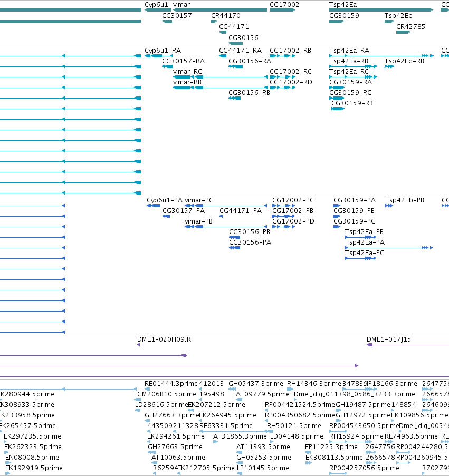This screenshot has height=476, width=449.
Task: Select the Tsp42Ea-RB transcript label
Action: coord(349,61)
